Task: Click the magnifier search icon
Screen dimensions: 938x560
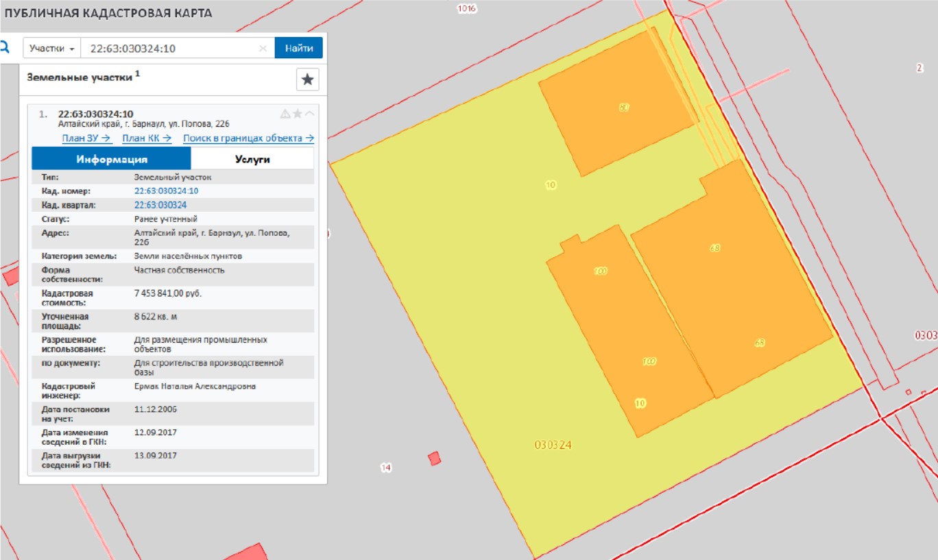Action: pos(5,48)
